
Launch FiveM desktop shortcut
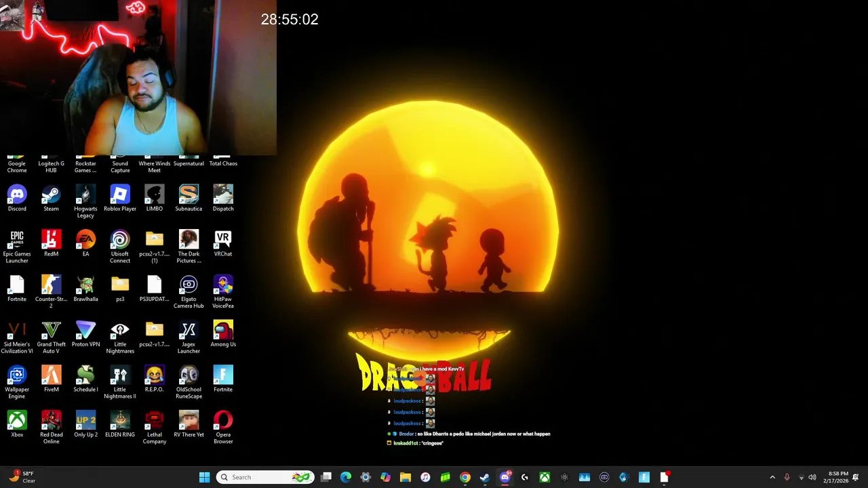(x=51, y=380)
